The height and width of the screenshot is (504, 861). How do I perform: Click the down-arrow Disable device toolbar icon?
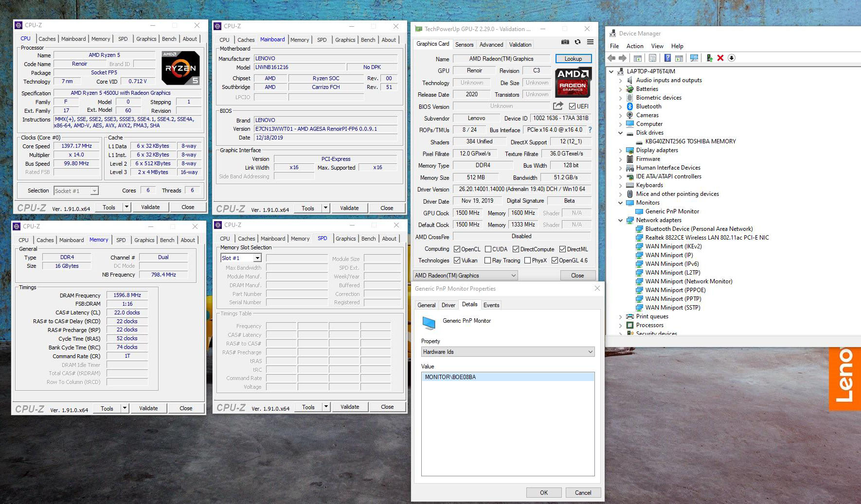(731, 58)
